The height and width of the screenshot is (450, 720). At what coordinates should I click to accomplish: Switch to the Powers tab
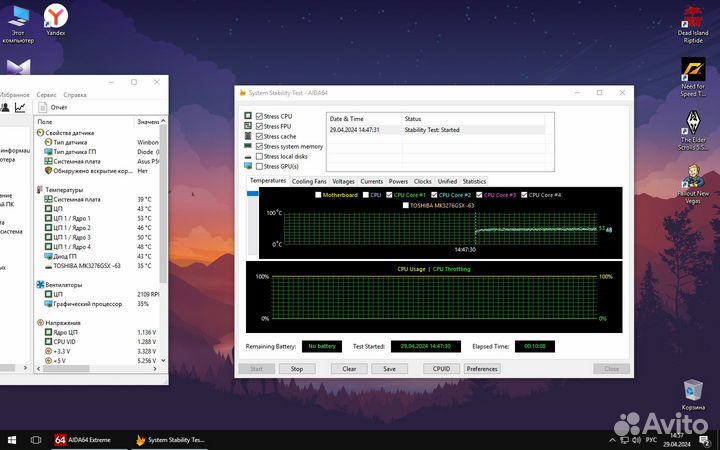398,181
